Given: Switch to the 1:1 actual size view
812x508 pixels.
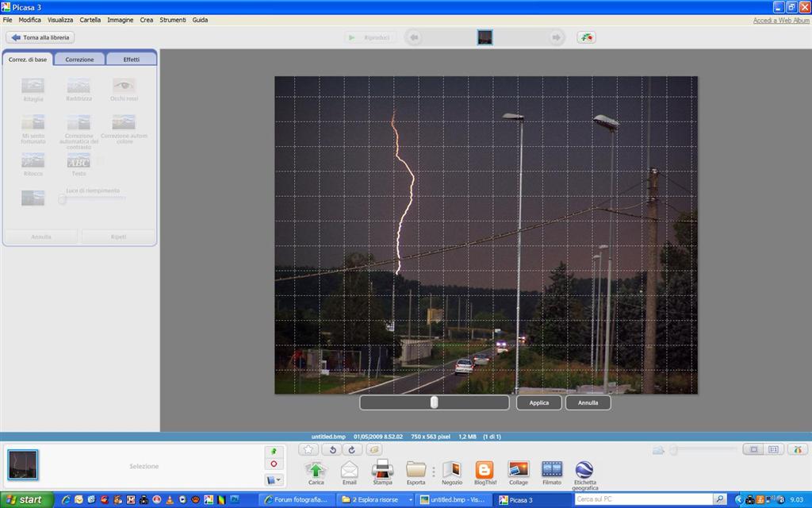Looking at the screenshot, I should 773,450.
